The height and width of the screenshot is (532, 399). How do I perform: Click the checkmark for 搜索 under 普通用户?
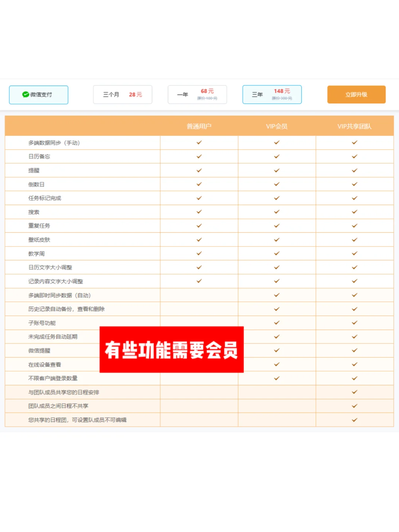(x=199, y=212)
